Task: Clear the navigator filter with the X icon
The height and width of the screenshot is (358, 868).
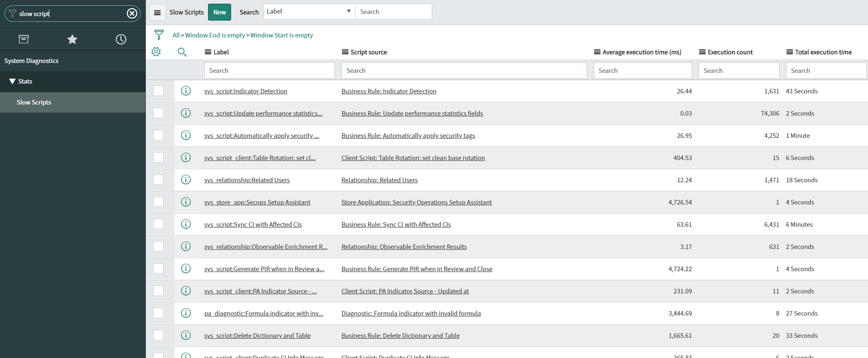Action: (132, 14)
